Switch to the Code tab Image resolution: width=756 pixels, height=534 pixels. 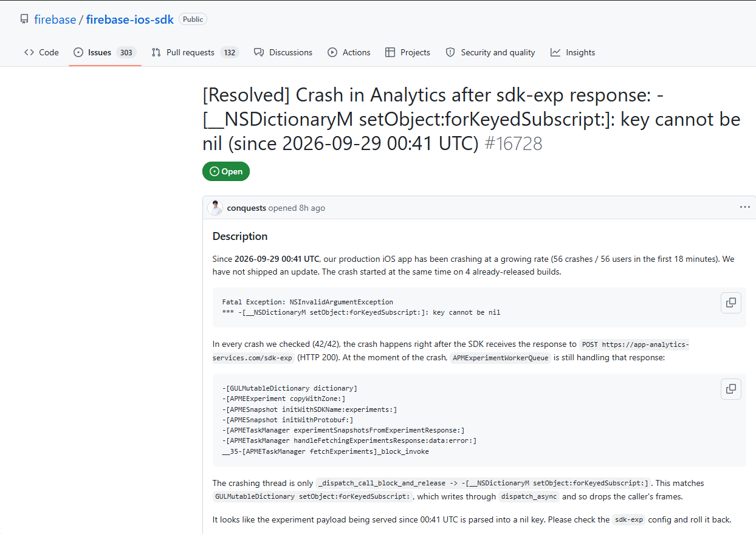(41, 52)
